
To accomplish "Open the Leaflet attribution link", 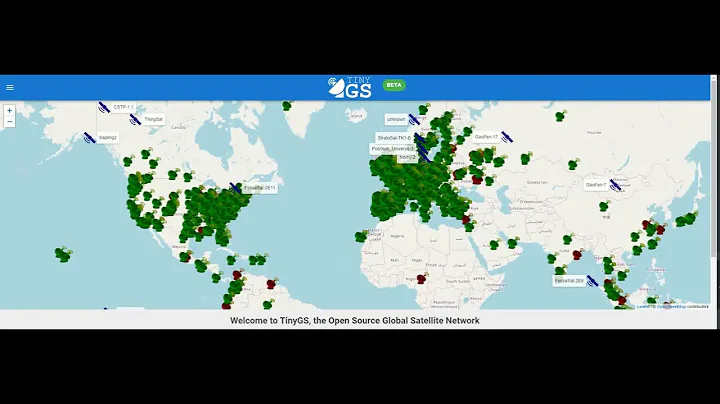I will (642, 306).
